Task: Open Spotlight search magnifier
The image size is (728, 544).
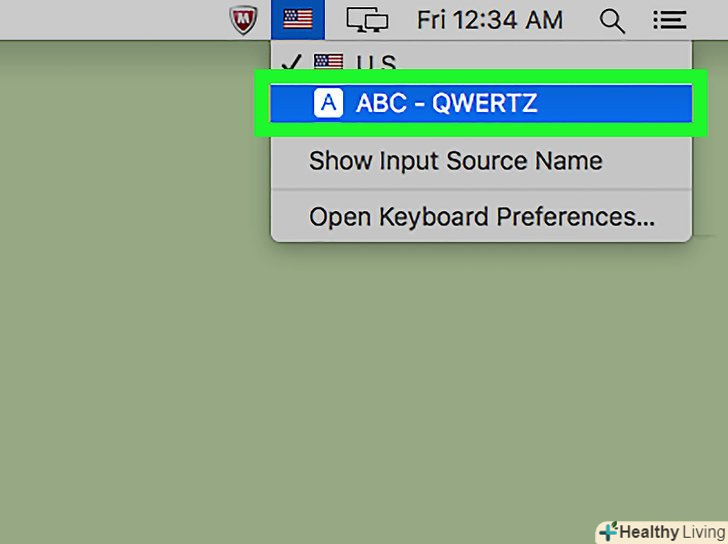Action: pos(612,19)
